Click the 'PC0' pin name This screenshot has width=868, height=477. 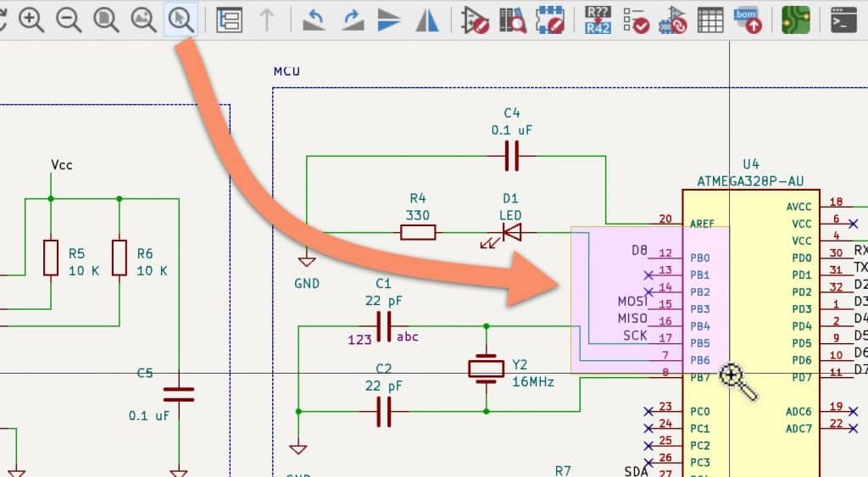click(699, 412)
